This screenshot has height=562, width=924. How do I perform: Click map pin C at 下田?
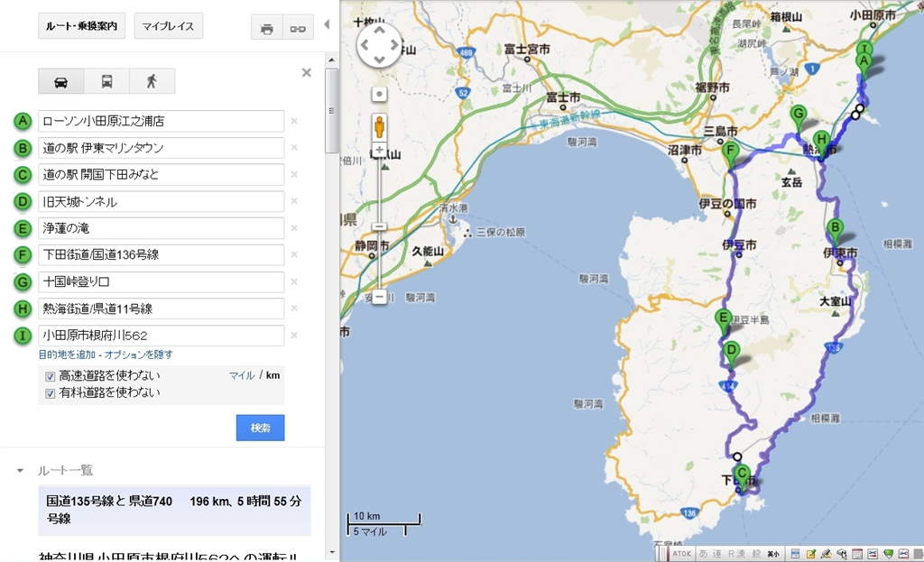(742, 476)
